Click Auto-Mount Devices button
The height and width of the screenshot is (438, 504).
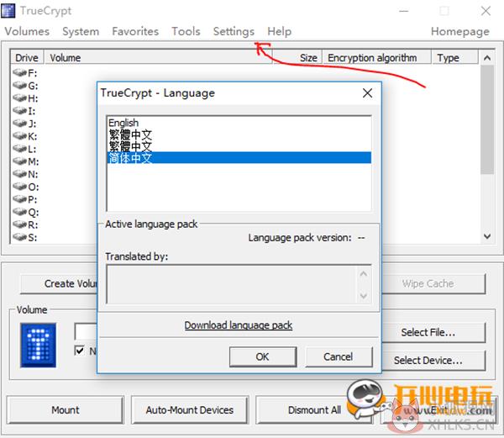click(190, 410)
